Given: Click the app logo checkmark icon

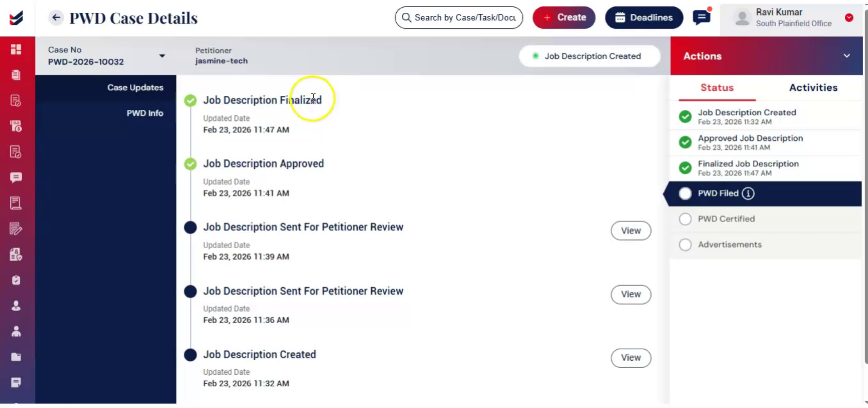Looking at the screenshot, I should click(x=16, y=18).
